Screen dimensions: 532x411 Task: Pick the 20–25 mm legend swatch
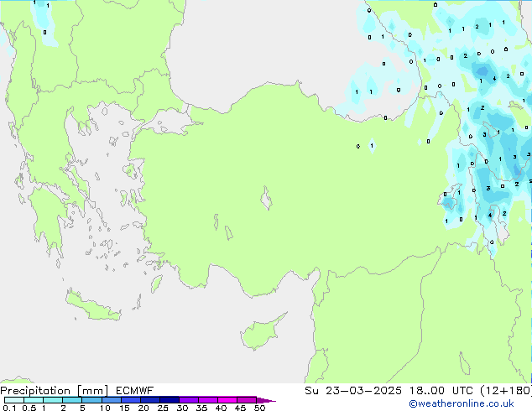tap(150, 400)
